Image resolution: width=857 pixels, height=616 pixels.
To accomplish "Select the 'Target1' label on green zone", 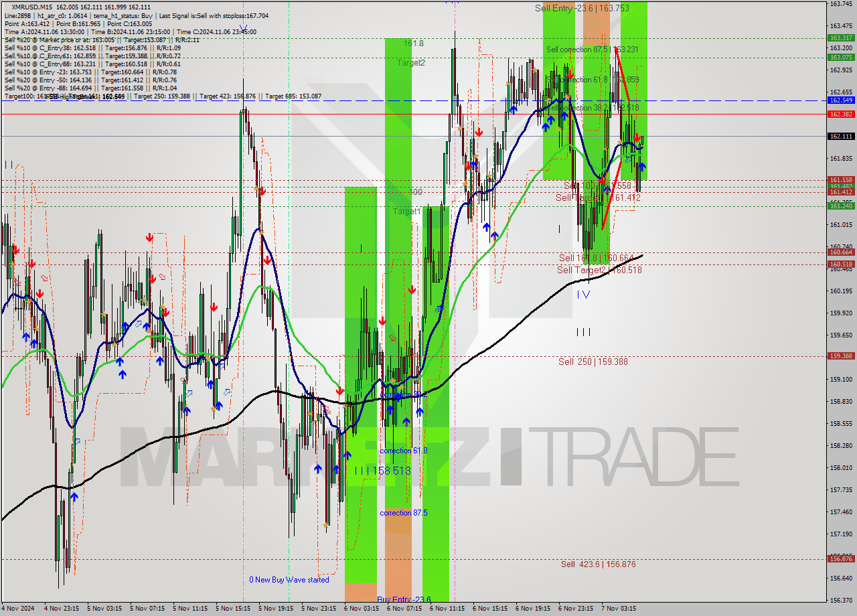I will [406, 212].
